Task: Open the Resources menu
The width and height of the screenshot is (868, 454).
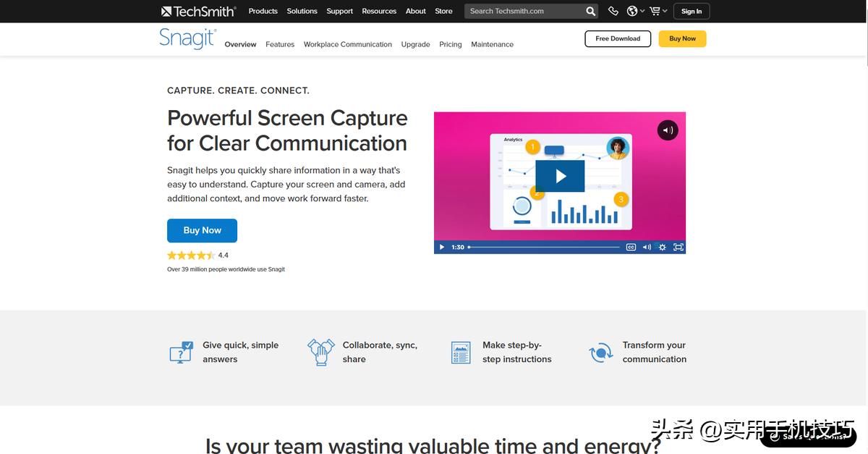Action: pyautogui.click(x=379, y=11)
